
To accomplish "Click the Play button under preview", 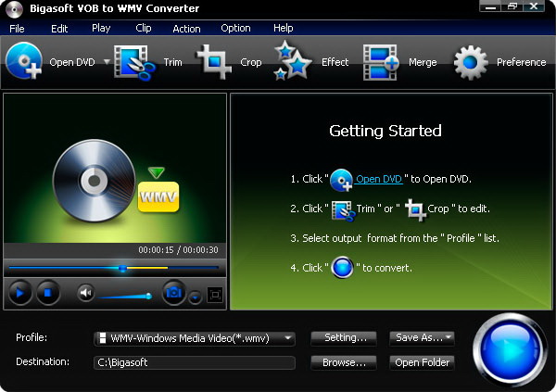I will pos(19,293).
